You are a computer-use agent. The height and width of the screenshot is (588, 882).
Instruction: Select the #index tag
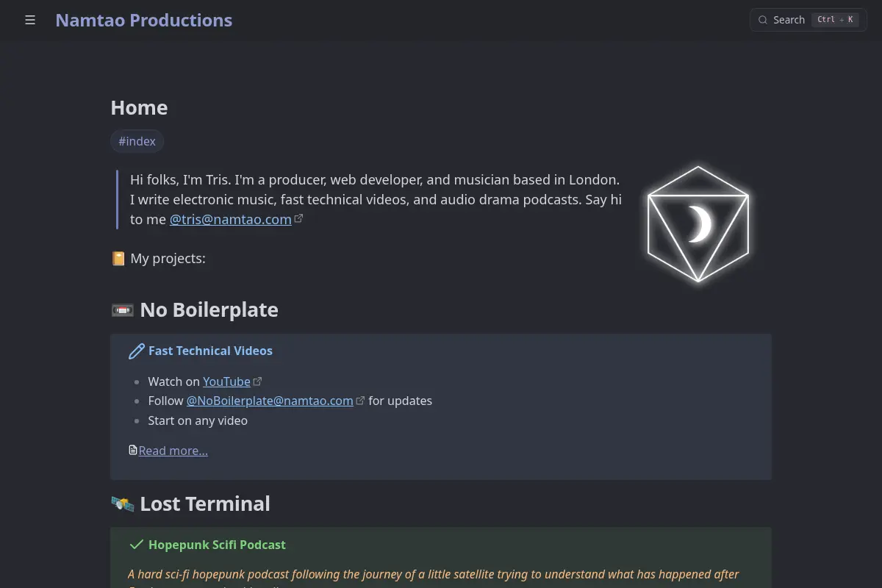tap(137, 141)
